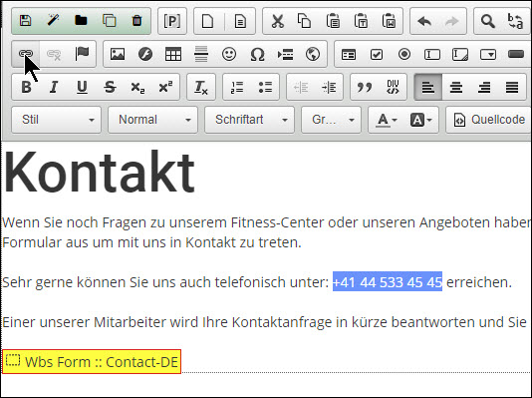Insert an anchor with flag icon

(82, 54)
